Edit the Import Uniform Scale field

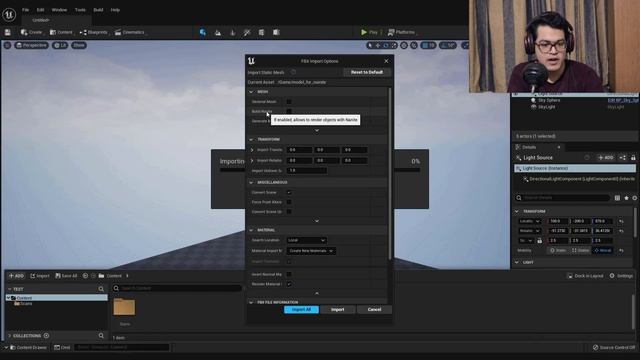(307, 171)
